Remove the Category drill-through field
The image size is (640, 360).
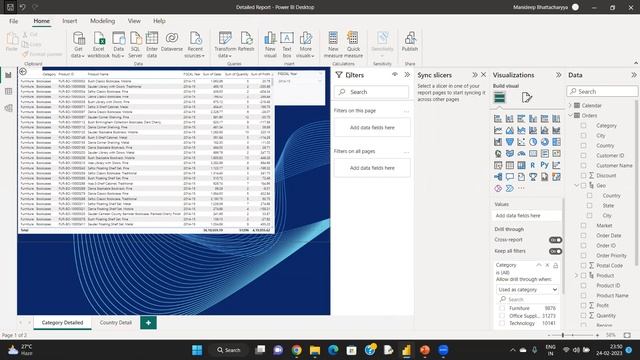547,265
